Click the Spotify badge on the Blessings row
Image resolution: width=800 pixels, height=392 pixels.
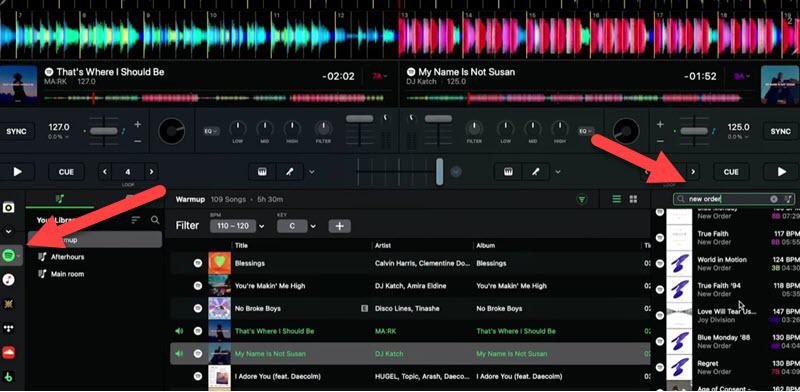[197, 263]
